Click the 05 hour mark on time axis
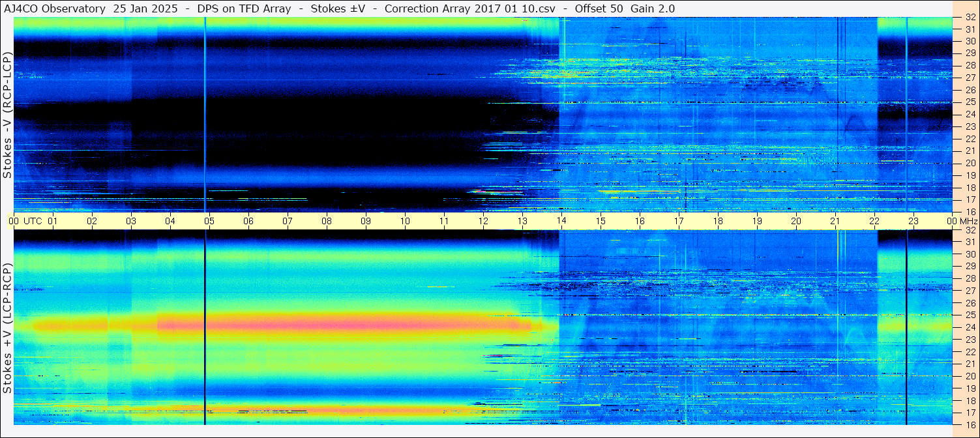The image size is (980, 438). (209, 221)
